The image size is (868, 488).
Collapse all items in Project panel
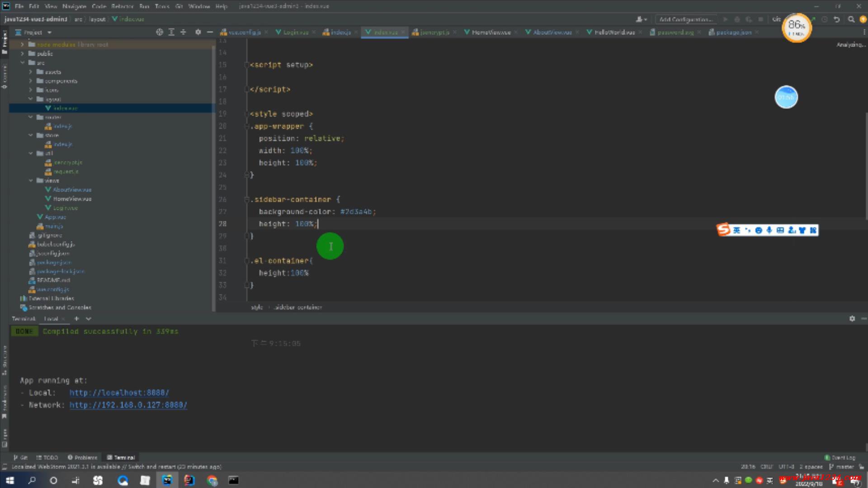point(183,32)
